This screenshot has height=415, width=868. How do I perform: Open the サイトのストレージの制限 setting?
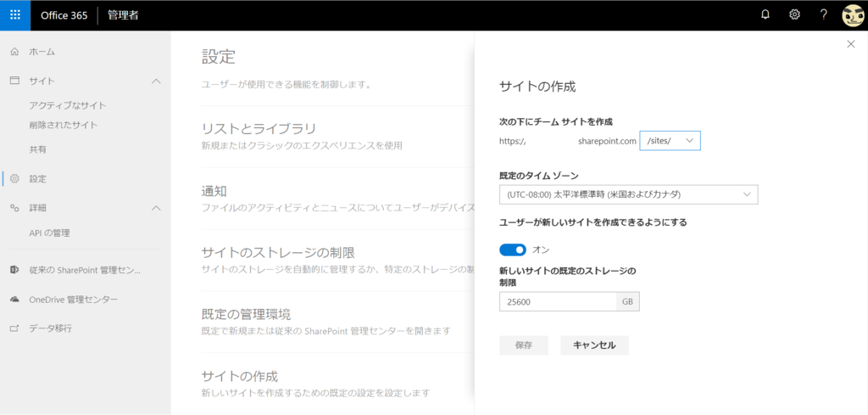(x=278, y=253)
